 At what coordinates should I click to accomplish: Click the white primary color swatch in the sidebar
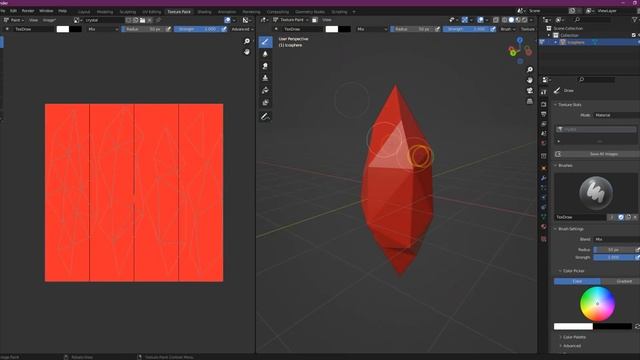[573, 326]
